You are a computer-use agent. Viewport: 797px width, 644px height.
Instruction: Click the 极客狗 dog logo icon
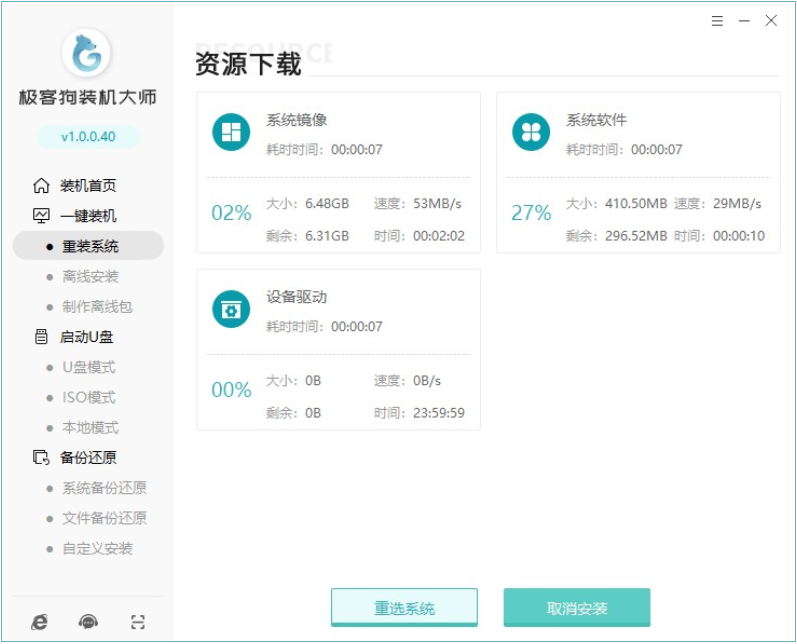tap(87, 54)
